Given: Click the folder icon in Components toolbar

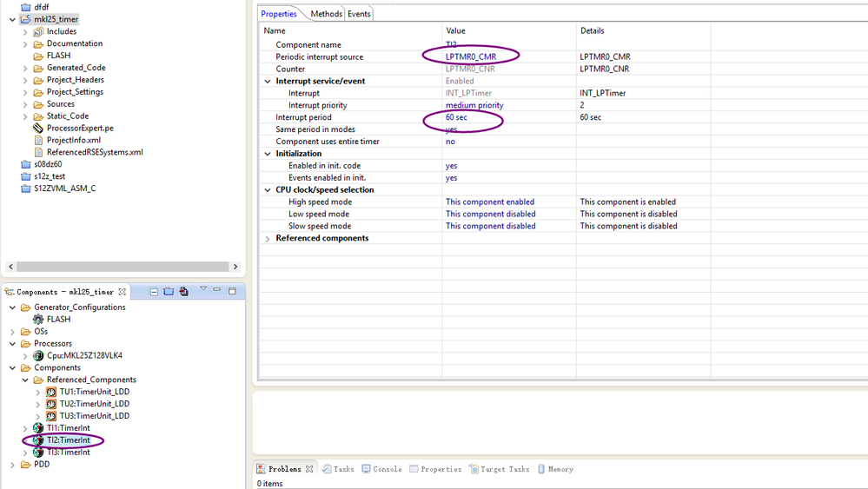Looking at the screenshot, I should pos(169,291).
